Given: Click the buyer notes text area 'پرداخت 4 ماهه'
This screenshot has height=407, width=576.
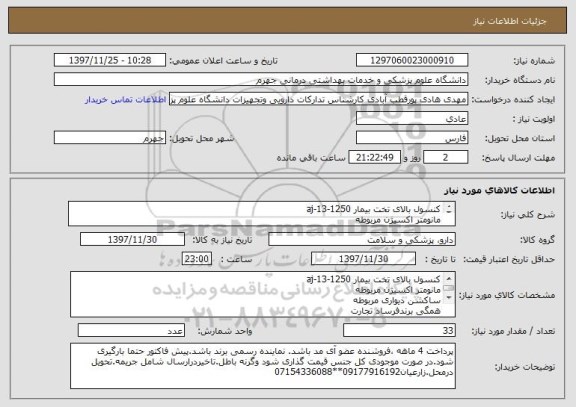Looking at the screenshot, I should 263,366.
